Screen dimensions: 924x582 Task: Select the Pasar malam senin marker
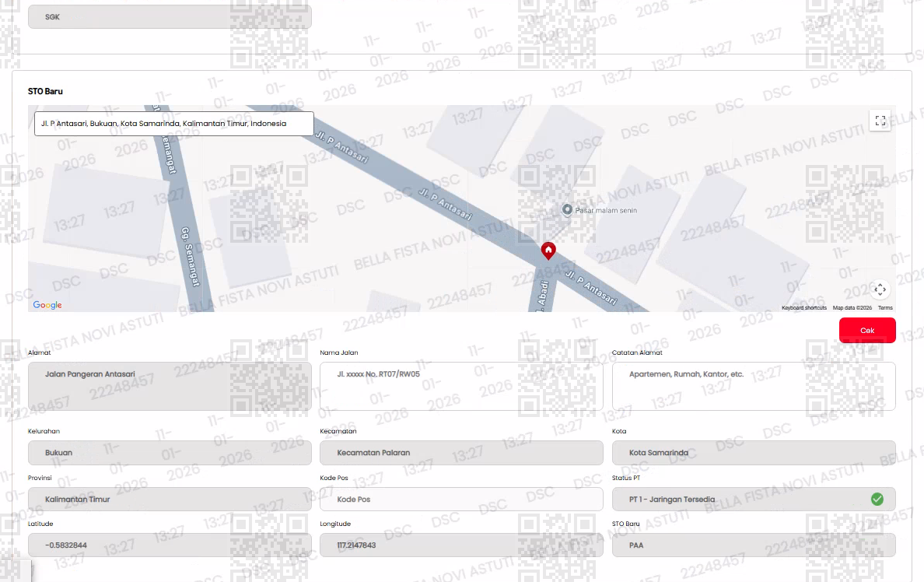567,209
